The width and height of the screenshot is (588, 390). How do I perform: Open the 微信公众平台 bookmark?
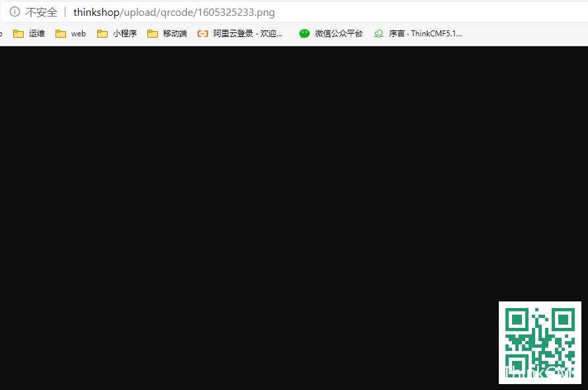331,34
